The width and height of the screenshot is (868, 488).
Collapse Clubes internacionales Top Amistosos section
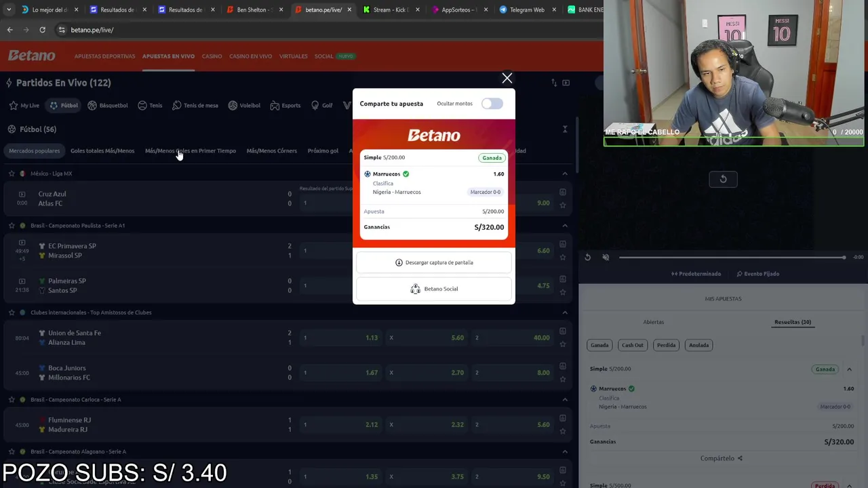click(565, 312)
